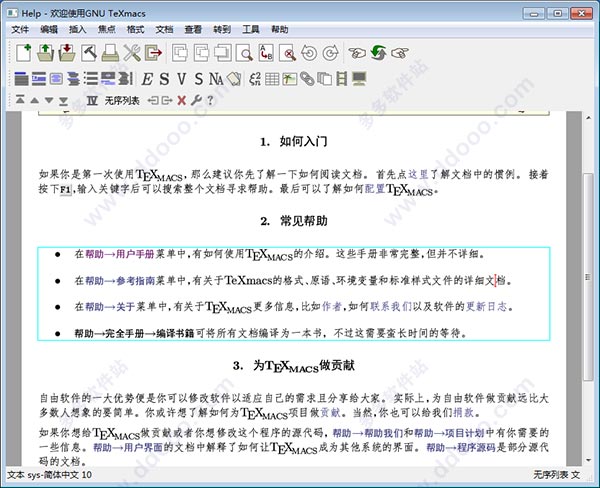Open the 帮助→用户手册 link
The width and height of the screenshot is (600, 488).
tap(120, 254)
